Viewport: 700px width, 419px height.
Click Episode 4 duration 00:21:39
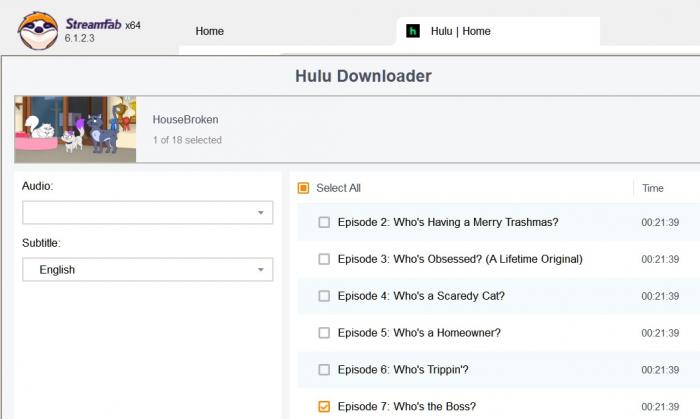click(x=660, y=296)
